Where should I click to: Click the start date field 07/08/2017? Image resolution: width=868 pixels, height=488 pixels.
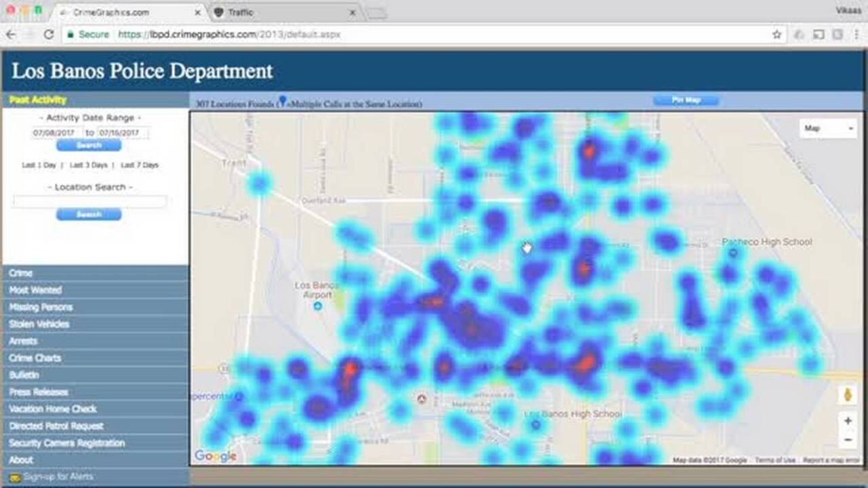[x=56, y=133]
